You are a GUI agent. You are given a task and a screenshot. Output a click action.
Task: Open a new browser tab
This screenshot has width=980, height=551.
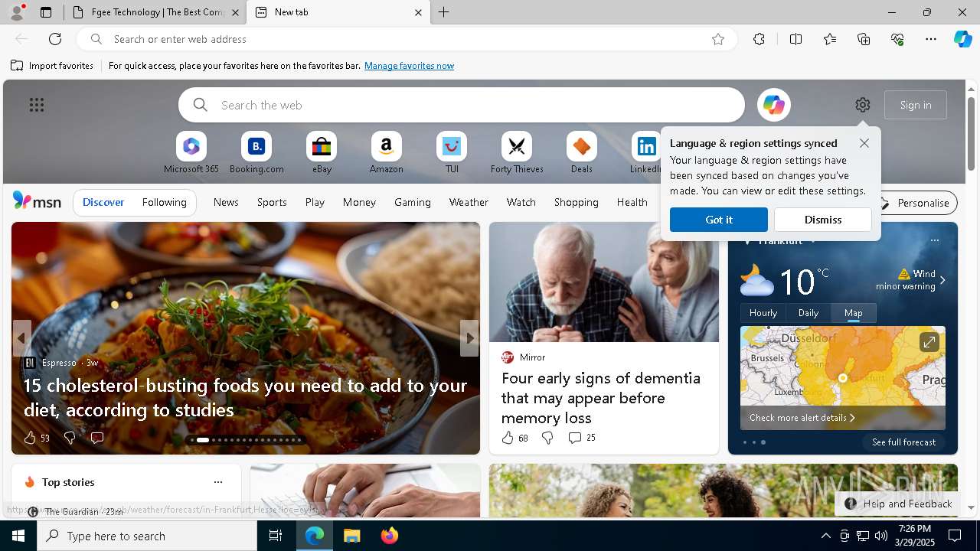(x=444, y=12)
